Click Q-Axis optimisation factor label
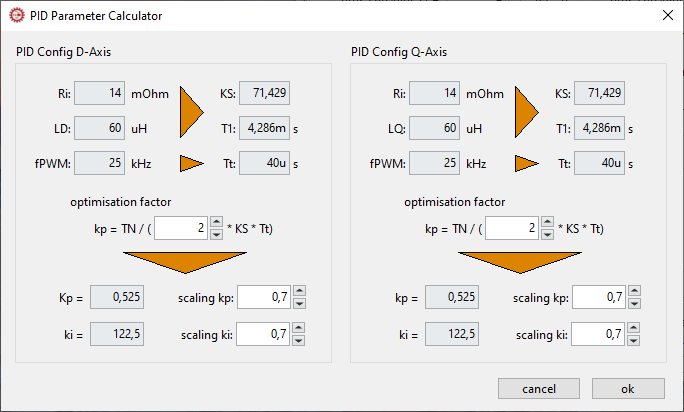 [455, 202]
